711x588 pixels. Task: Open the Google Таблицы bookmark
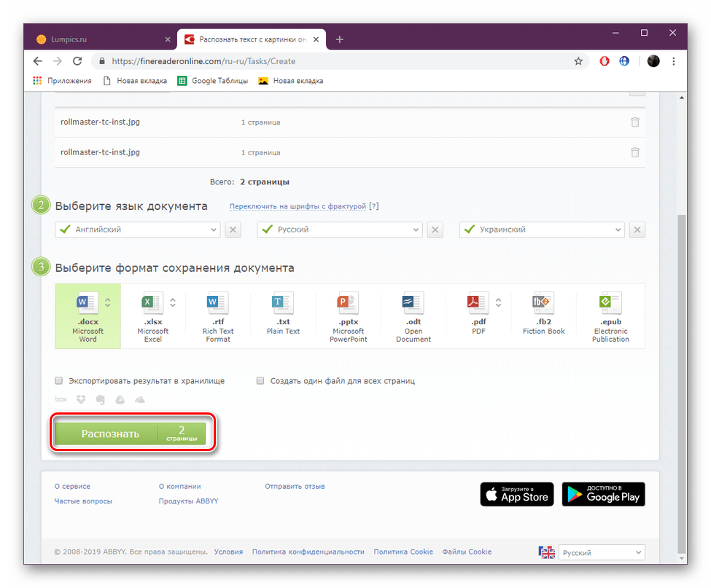click(x=213, y=81)
